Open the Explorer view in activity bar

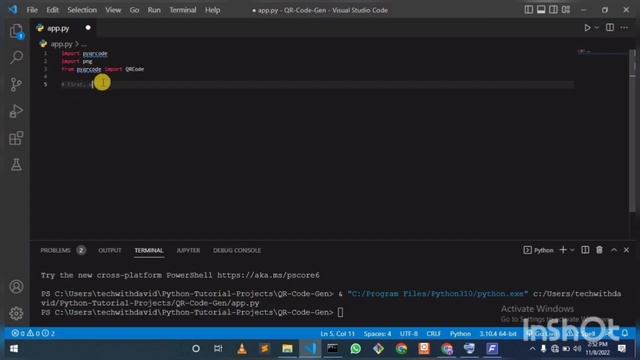[16, 31]
